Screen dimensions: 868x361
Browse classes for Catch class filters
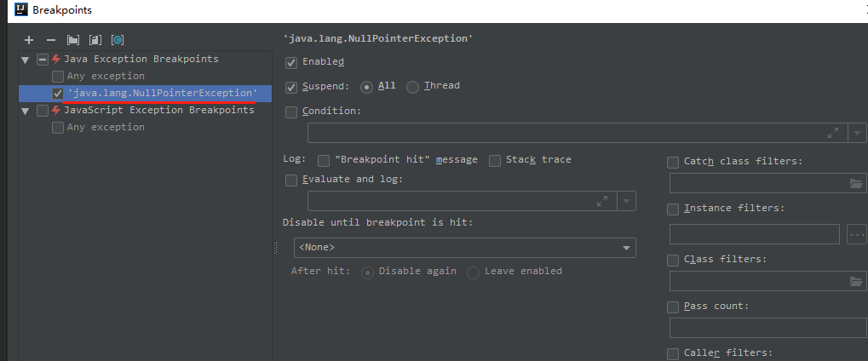856,183
